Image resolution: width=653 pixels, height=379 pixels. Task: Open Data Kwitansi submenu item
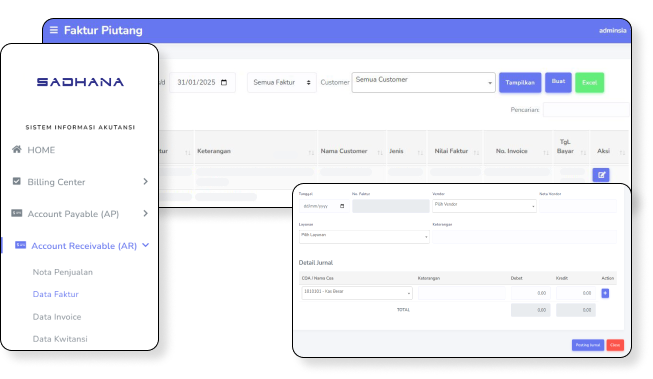[x=60, y=339]
